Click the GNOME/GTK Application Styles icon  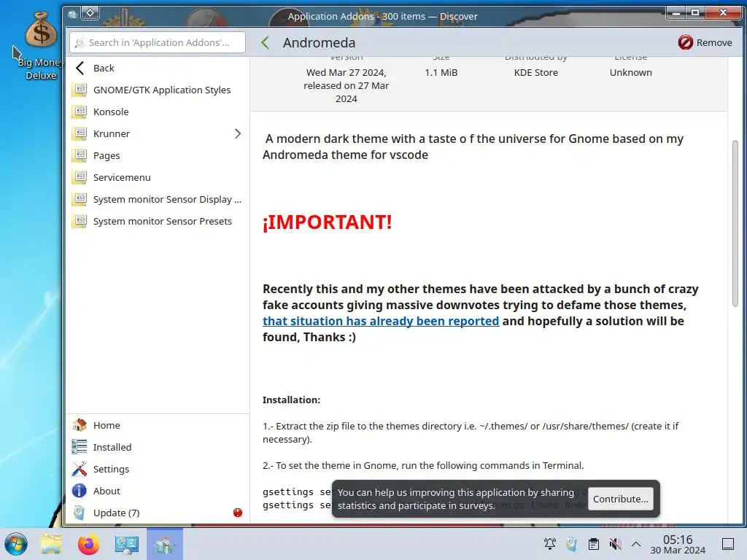click(80, 90)
